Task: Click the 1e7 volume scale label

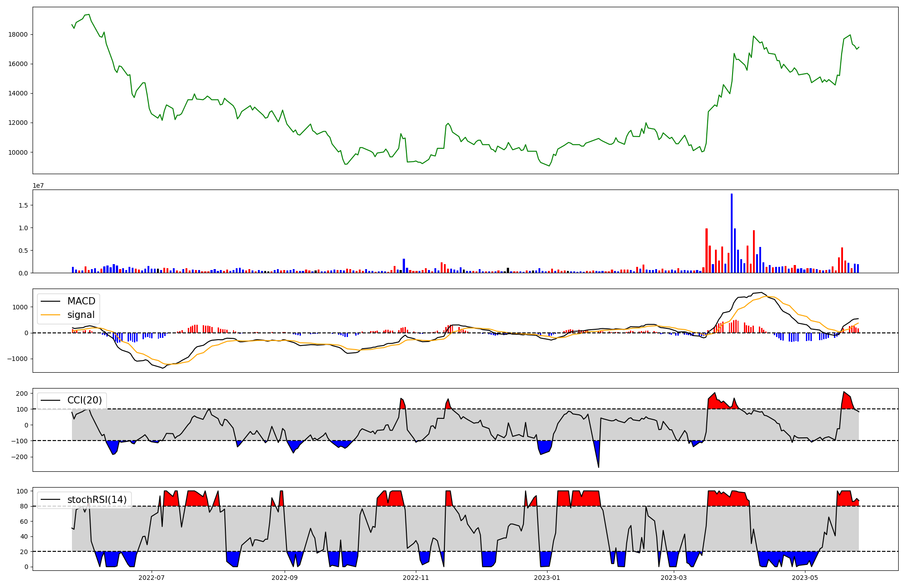Action: point(38,185)
